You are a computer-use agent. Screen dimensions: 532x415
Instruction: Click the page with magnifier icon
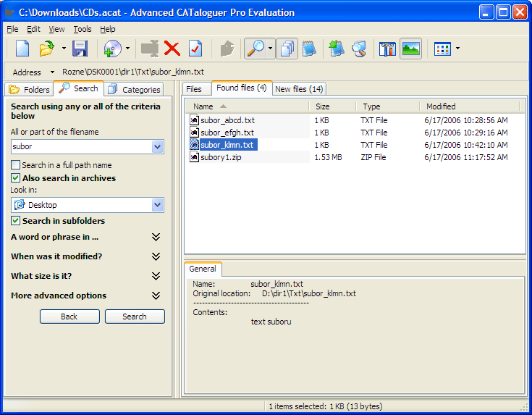[x=359, y=49]
